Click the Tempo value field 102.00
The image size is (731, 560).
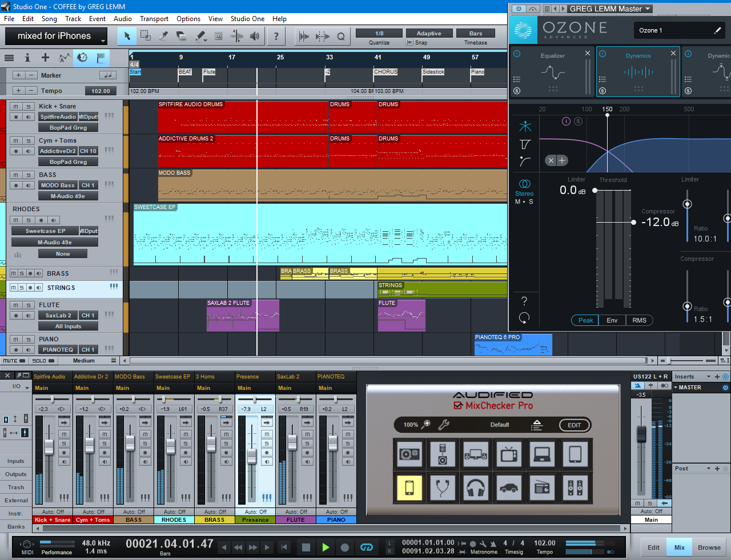101,91
